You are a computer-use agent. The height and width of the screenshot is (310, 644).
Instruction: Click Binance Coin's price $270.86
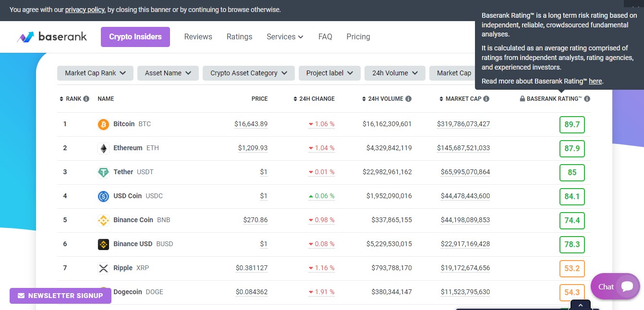point(255,220)
